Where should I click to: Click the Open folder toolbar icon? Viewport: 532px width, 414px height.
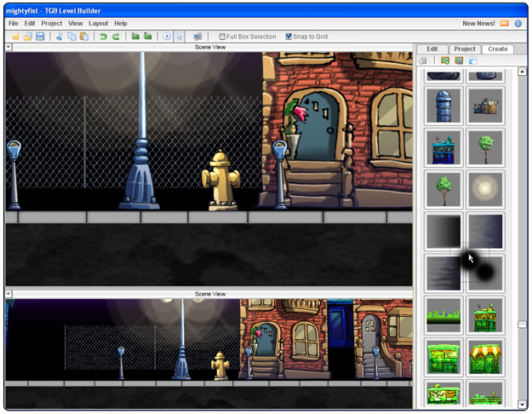[x=28, y=37]
